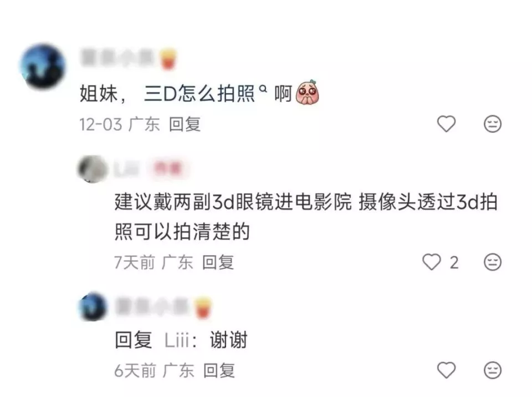The width and height of the screenshot is (532, 397).
Task: Open the avatar on the 谢谢 reply
Action: point(93,306)
